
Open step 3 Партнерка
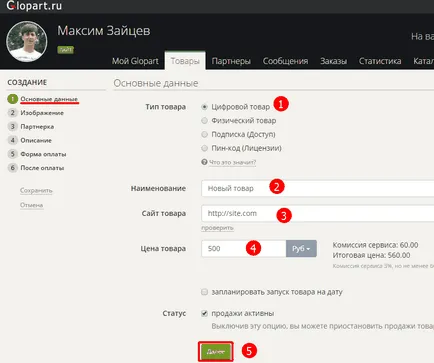click(x=37, y=127)
